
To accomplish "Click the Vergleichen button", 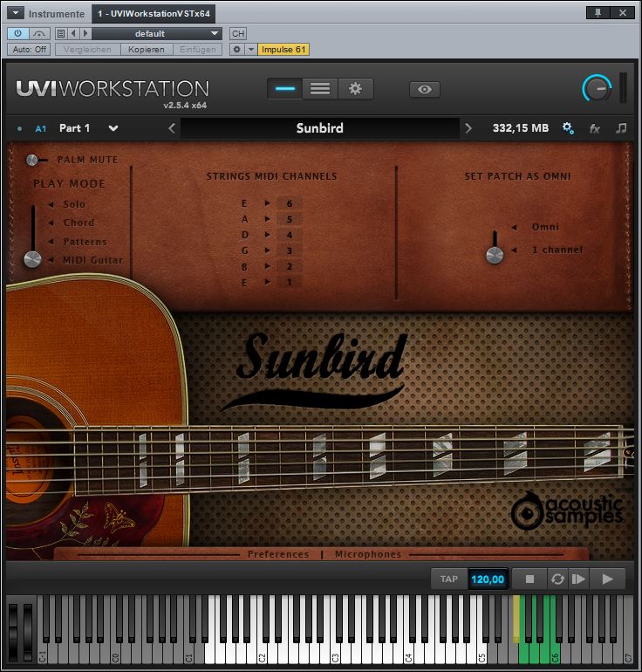I will 87,49.
